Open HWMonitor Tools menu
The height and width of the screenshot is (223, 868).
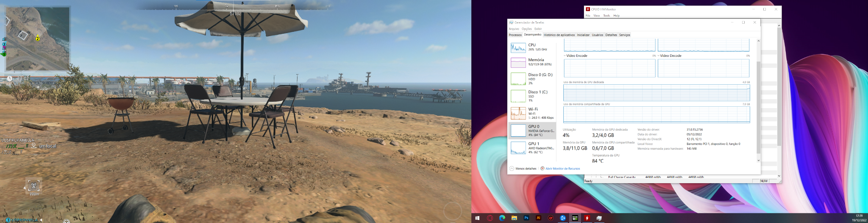click(606, 16)
